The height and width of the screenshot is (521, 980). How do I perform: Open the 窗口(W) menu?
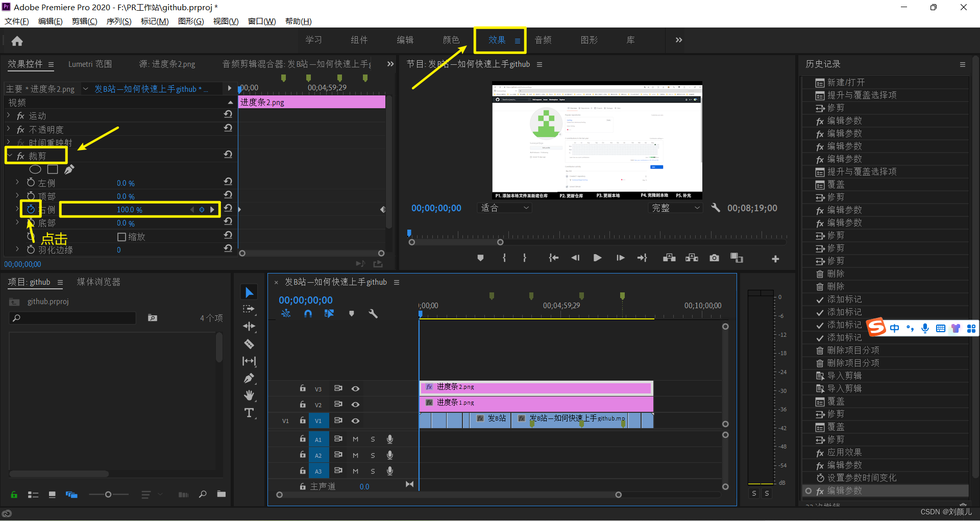[x=262, y=21]
